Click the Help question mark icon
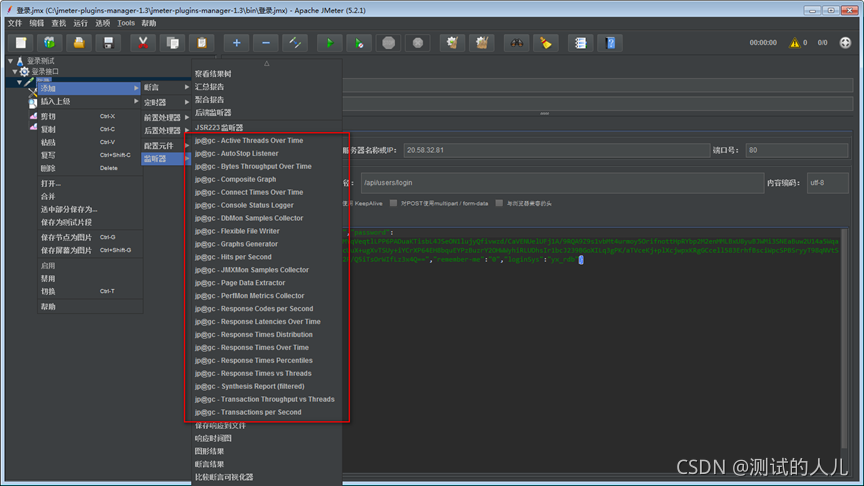864x486 pixels. tap(610, 43)
